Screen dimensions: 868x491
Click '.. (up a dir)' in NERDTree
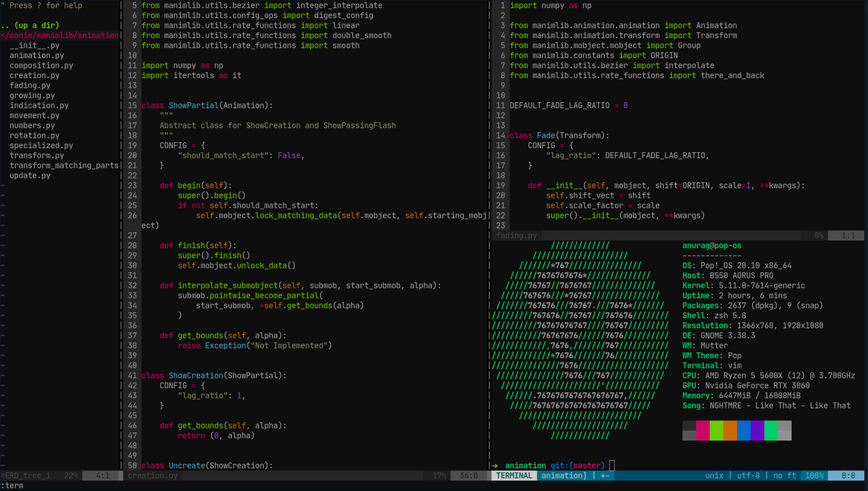coord(26,25)
